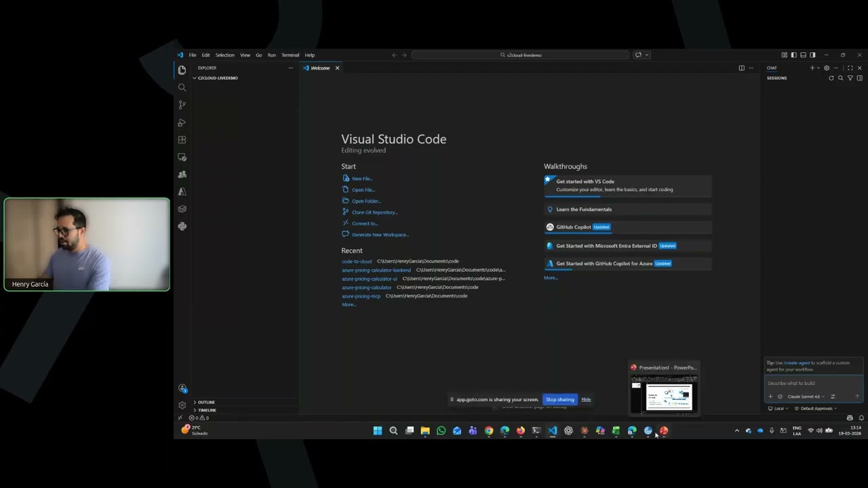Open the Help menu
The height and width of the screenshot is (488, 868).
pyautogui.click(x=310, y=55)
